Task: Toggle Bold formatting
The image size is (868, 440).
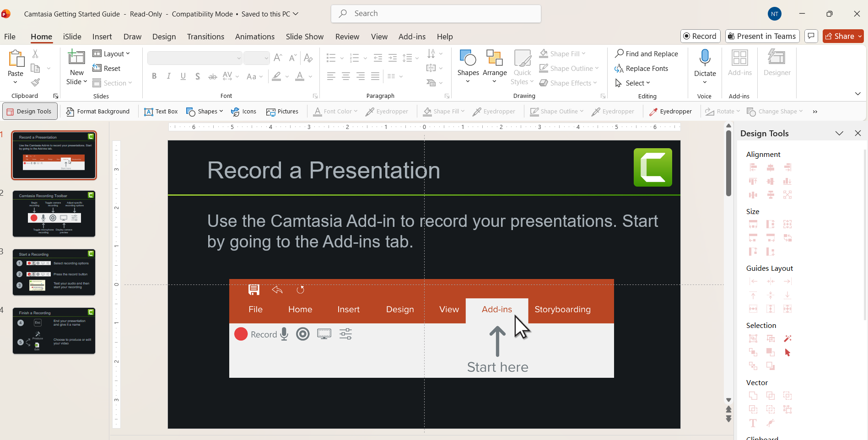Action: (154, 76)
